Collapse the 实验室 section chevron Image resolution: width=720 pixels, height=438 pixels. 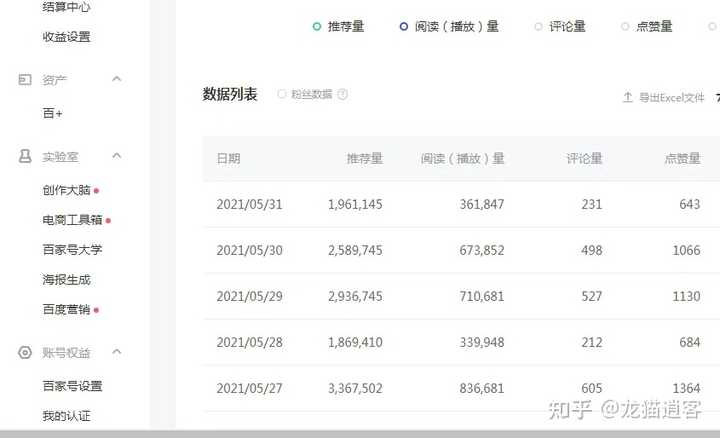click(x=117, y=156)
